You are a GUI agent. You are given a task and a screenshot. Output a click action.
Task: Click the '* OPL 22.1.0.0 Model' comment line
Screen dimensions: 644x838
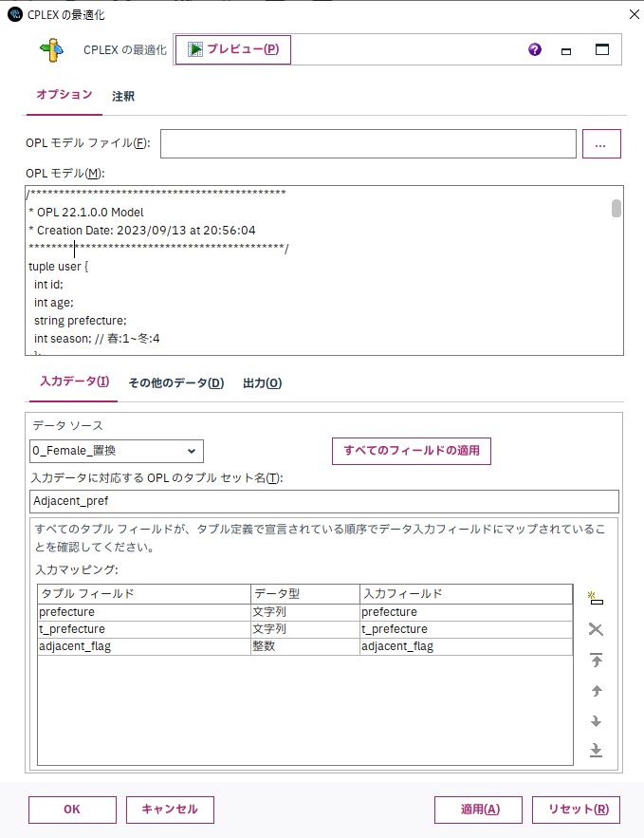click(86, 213)
